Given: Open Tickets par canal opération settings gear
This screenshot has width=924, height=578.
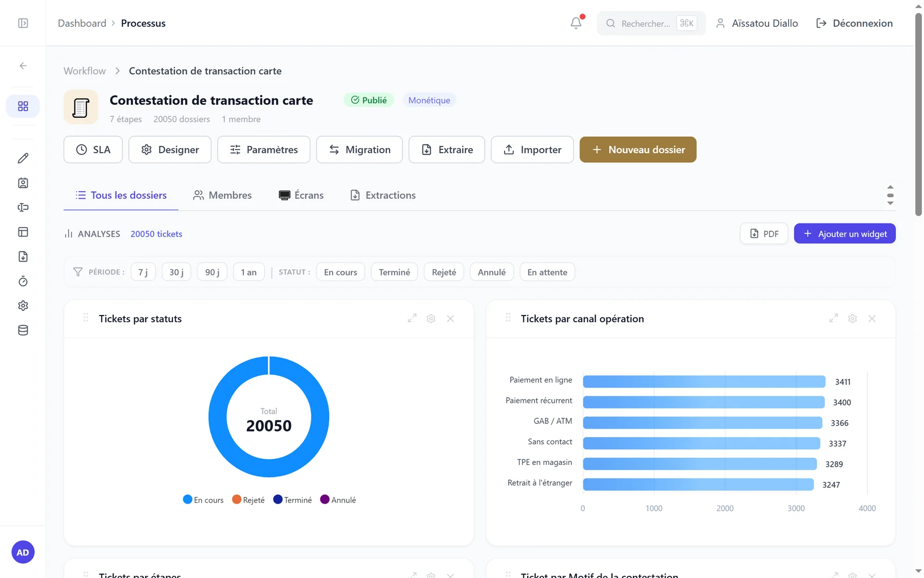Looking at the screenshot, I should (853, 319).
